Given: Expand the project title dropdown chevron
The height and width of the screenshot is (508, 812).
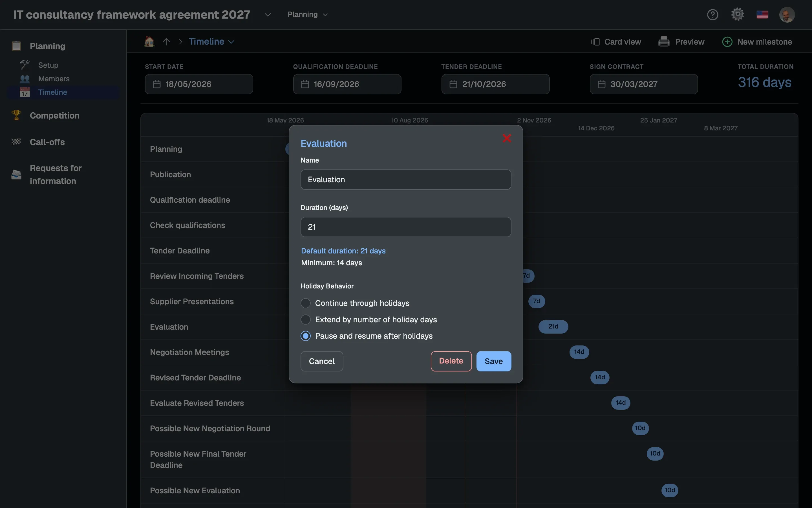Looking at the screenshot, I should 267,15.
